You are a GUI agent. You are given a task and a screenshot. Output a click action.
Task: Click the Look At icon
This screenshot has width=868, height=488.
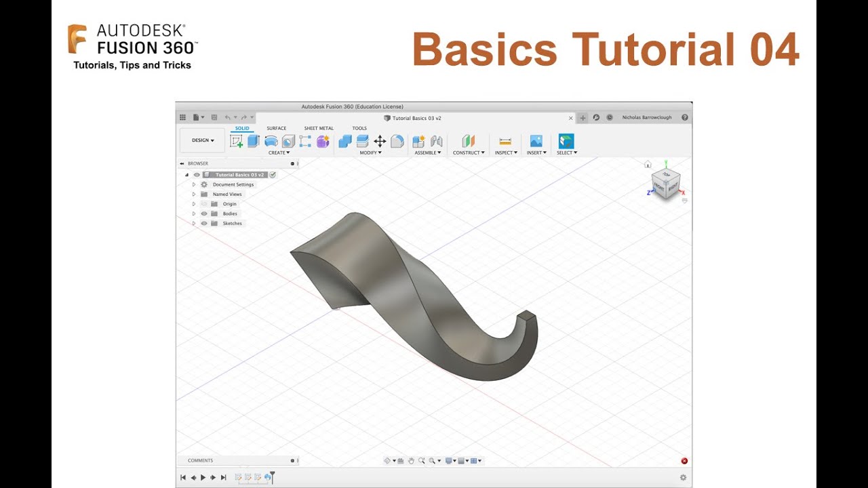(400, 461)
